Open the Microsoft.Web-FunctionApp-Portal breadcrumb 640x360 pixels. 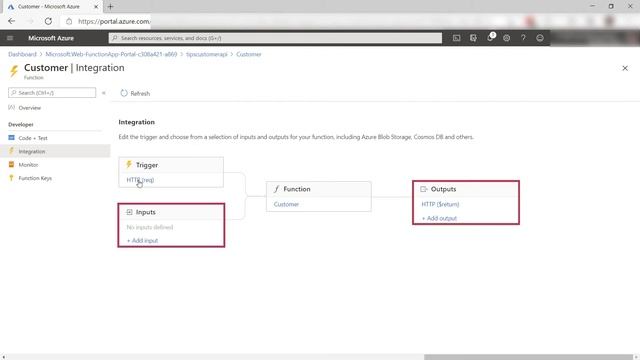click(111, 54)
